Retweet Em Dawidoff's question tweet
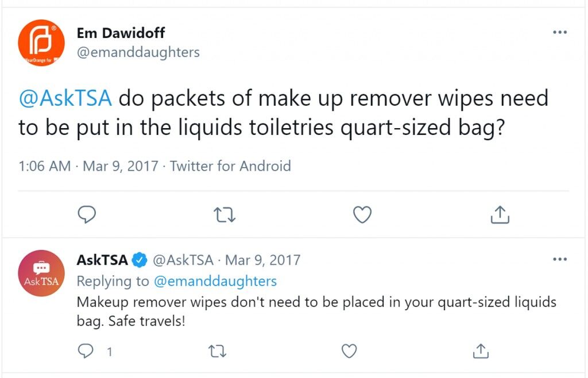Screen dimensions: 588x378 coord(225,215)
